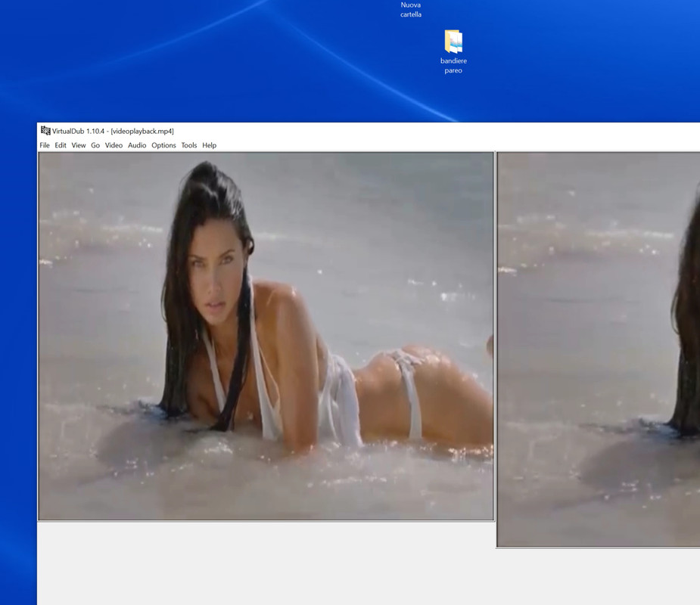Open the Help menu

point(209,145)
